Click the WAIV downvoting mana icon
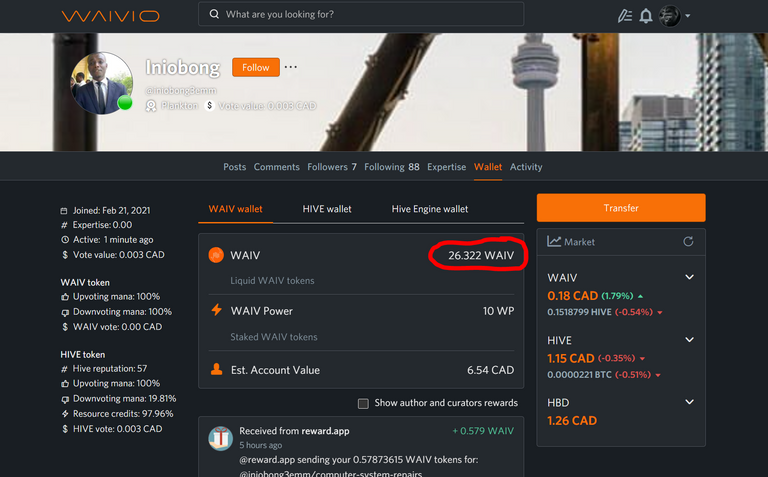The image size is (768, 477). (x=65, y=312)
